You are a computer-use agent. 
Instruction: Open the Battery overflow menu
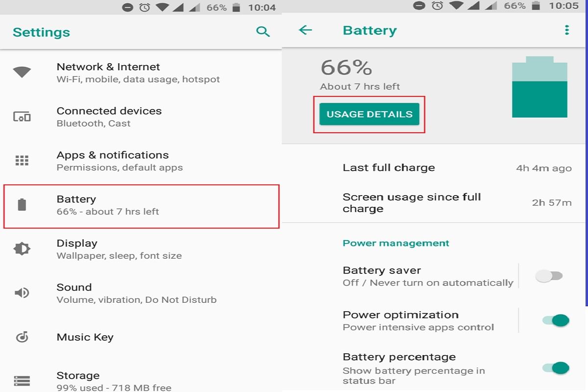(x=566, y=30)
